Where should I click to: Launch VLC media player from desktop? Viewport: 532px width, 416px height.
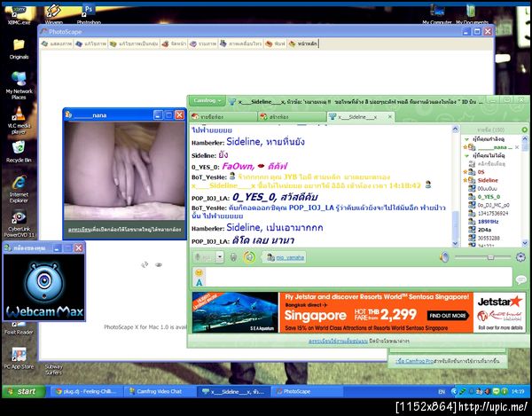point(19,121)
